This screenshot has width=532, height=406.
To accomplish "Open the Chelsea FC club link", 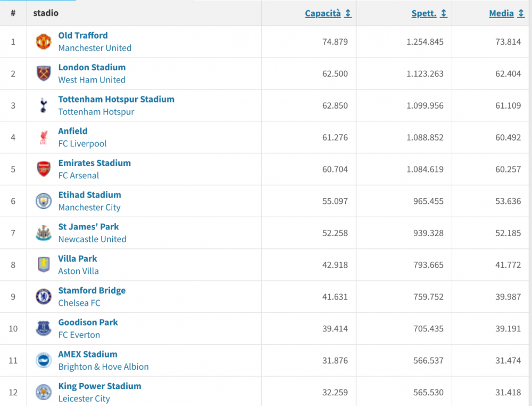I will pos(79,303).
